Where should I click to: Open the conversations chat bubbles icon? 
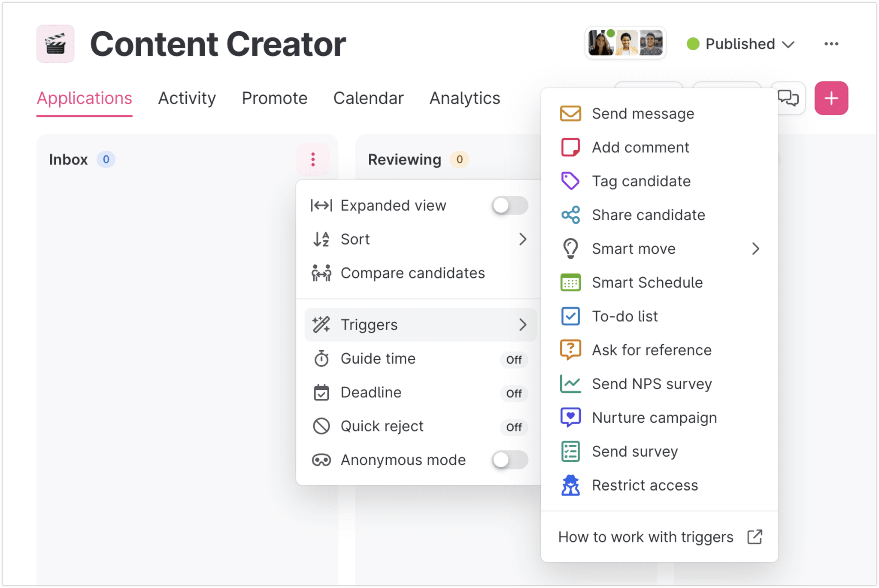pyautogui.click(x=788, y=98)
